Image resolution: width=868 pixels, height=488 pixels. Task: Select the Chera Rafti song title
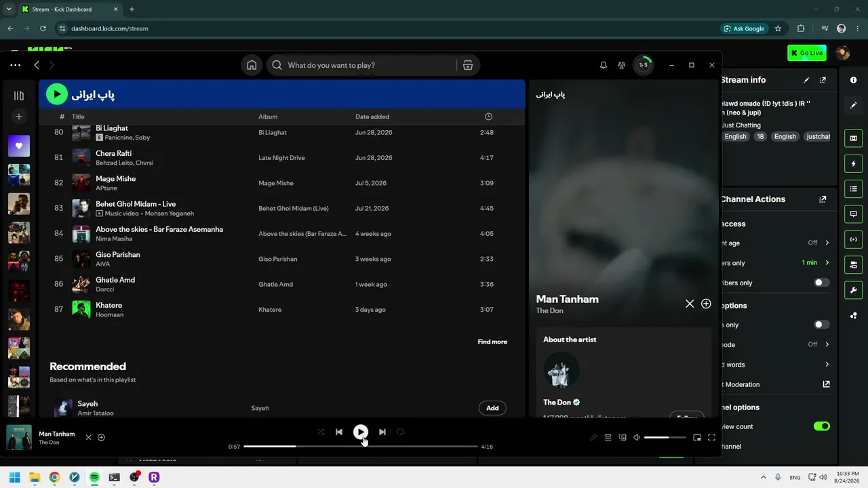point(113,153)
